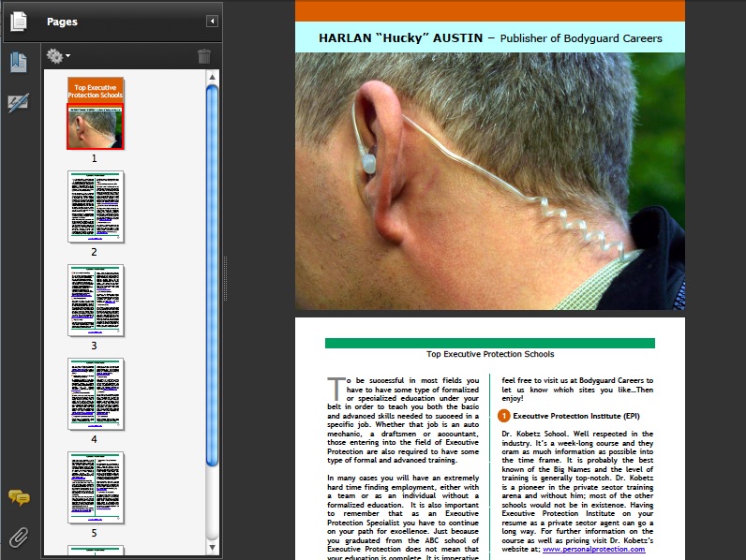The image size is (746, 560).
Task: Select page 4 thumbnail
Action: pyautogui.click(x=96, y=394)
